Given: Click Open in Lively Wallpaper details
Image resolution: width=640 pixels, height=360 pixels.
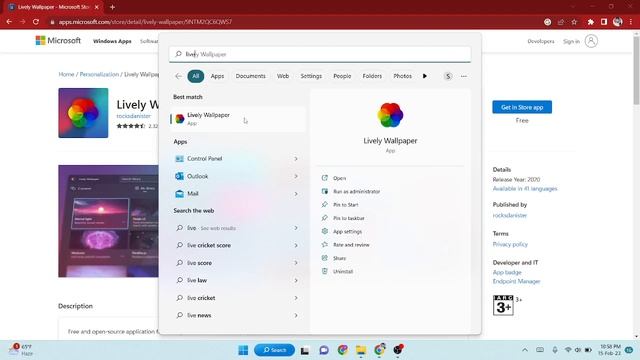Looking at the screenshot, I should coord(339,178).
